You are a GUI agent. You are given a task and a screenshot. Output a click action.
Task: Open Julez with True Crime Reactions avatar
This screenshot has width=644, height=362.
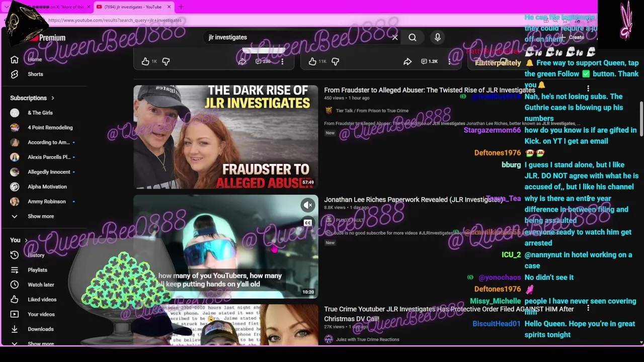(329, 339)
